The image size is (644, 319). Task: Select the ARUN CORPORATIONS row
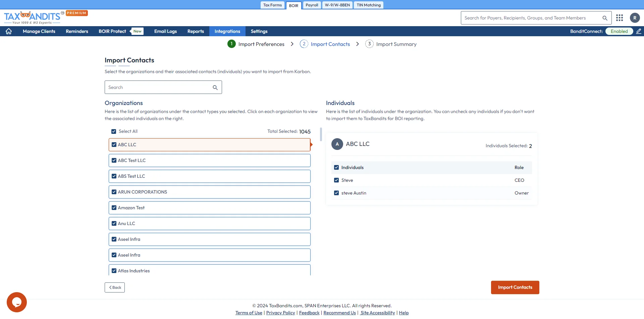click(x=210, y=192)
